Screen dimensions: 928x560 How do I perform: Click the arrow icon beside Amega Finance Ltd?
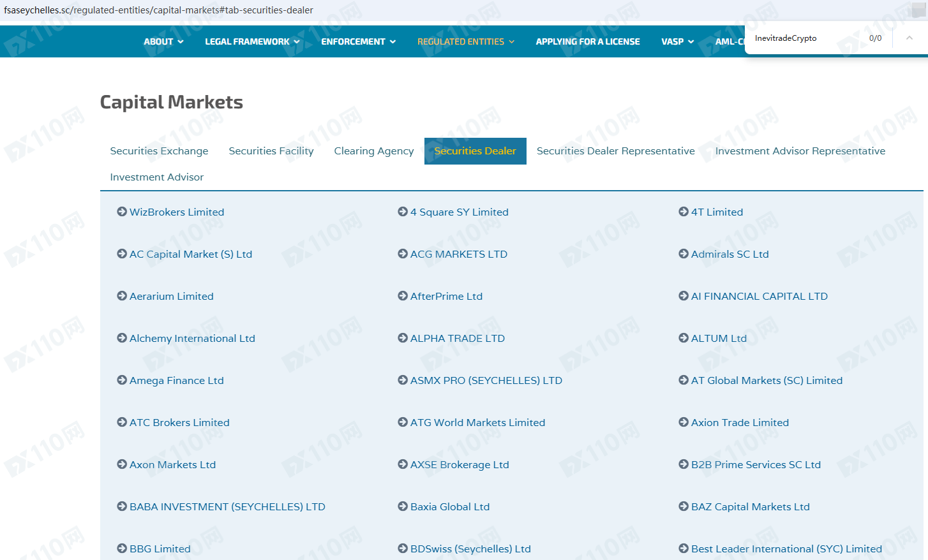point(122,380)
